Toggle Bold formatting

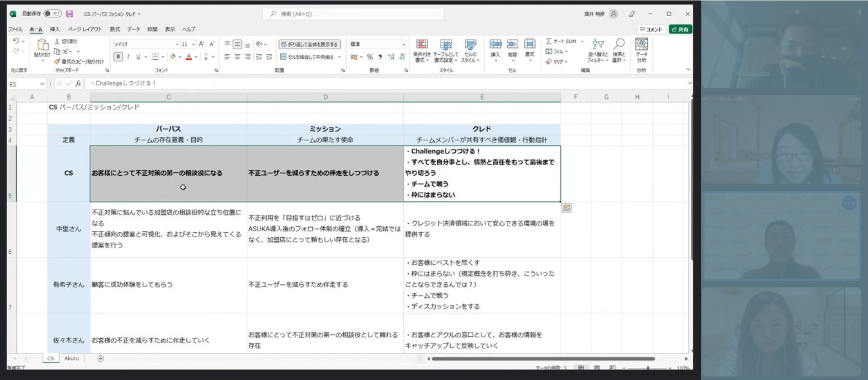pyautogui.click(x=118, y=56)
